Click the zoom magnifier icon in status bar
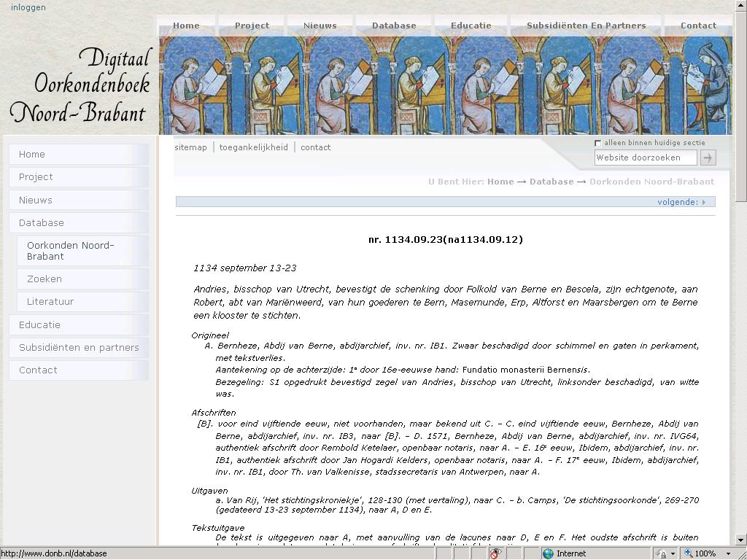 689,553
